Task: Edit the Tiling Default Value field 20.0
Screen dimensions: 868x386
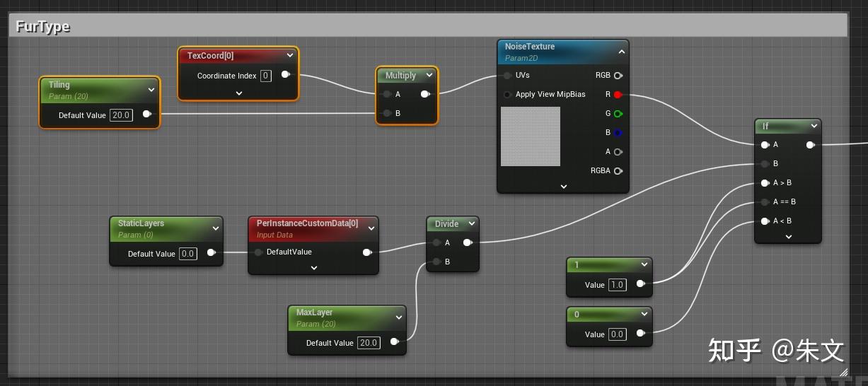Action: pos(121,115)
